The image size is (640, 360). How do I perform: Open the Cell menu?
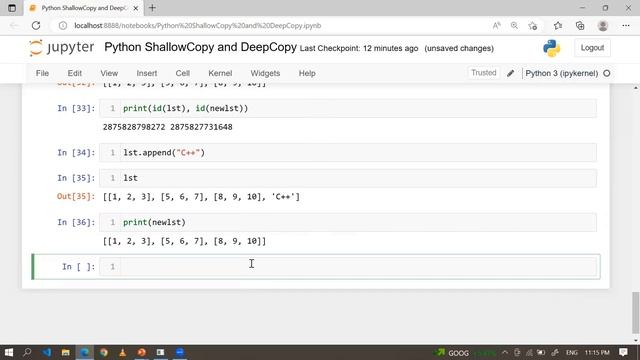pos(182,73)
